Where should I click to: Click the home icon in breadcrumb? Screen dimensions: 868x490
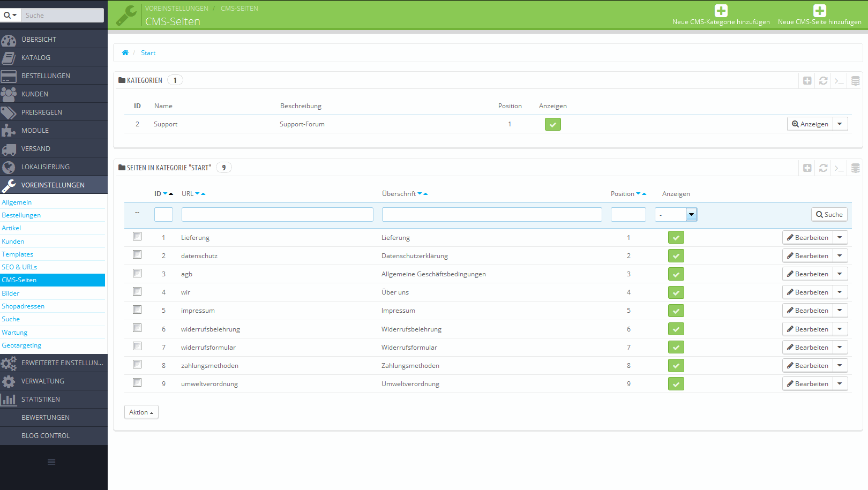point(125,52)
